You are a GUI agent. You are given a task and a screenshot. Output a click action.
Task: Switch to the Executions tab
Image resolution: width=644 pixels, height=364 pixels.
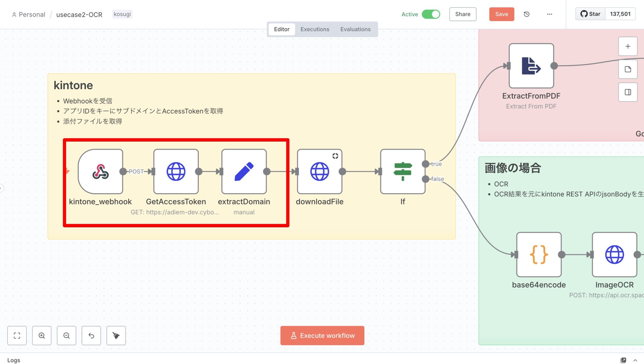coord(315,29)
